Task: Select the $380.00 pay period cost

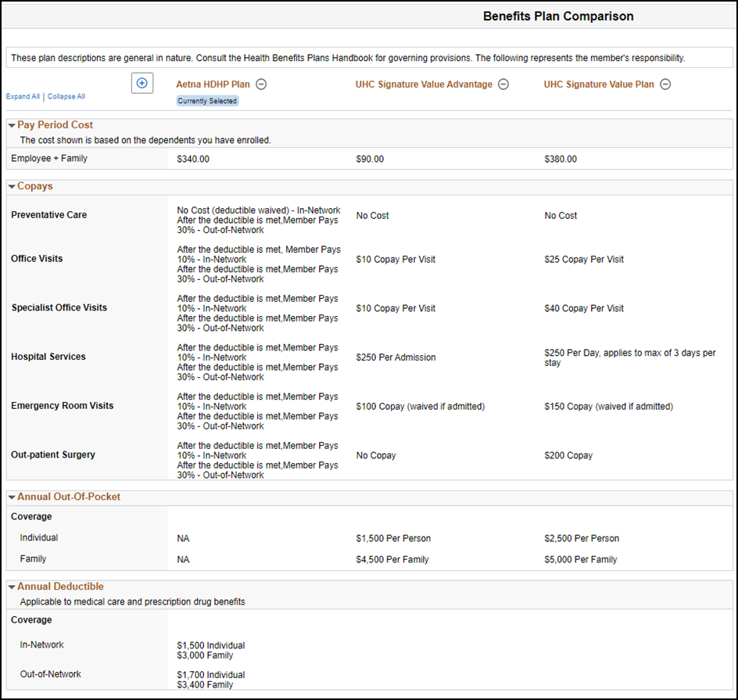Action: (x=561, y=159)
